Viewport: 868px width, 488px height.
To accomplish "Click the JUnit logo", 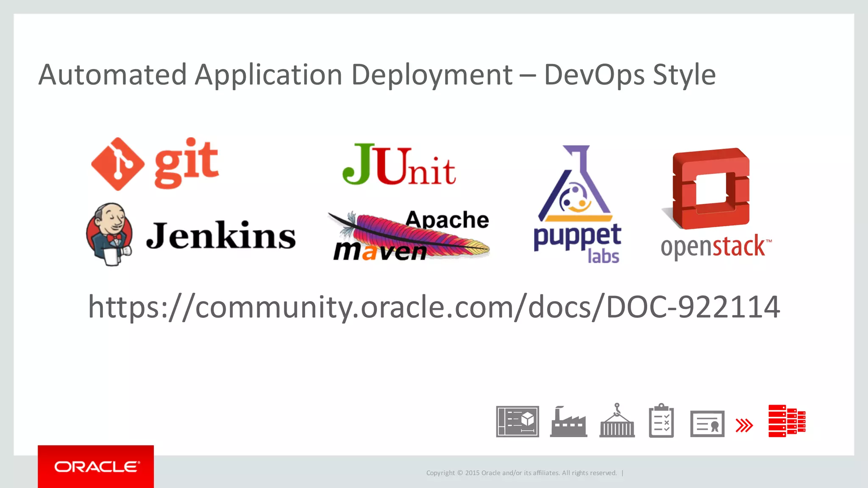I will pos(399,165).
